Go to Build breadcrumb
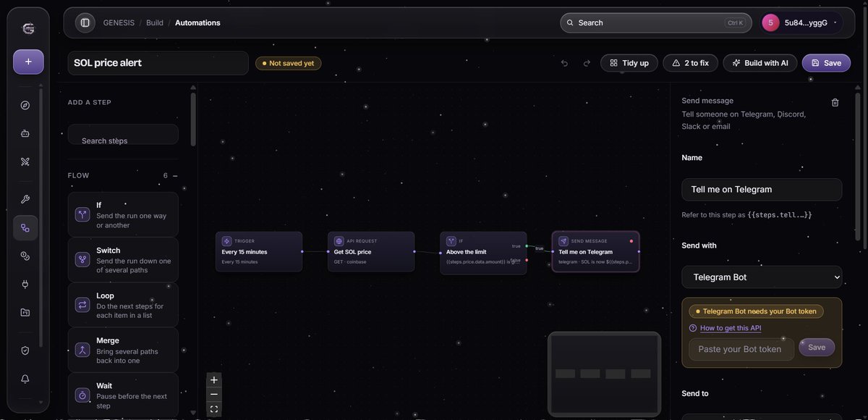The height and width of the screenshot is (420, 868). (x=155, y=22)
